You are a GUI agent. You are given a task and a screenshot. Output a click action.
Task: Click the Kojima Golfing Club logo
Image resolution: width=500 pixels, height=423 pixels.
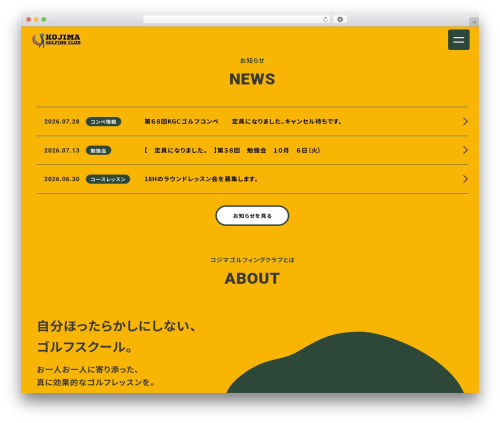click(56, 40)
